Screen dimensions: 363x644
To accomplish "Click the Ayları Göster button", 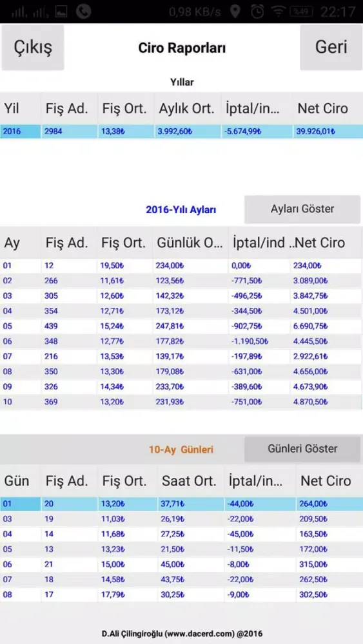I will tap(302, 209).
